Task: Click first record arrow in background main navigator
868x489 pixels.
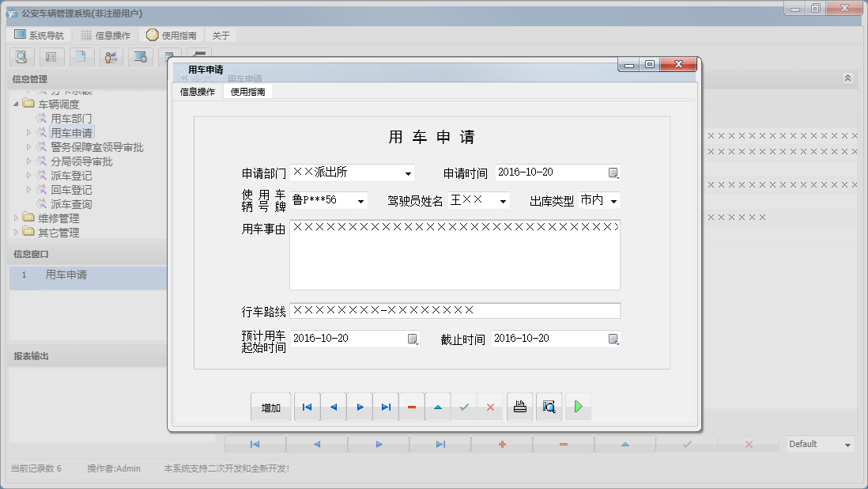Action: (x=255, y=444)
